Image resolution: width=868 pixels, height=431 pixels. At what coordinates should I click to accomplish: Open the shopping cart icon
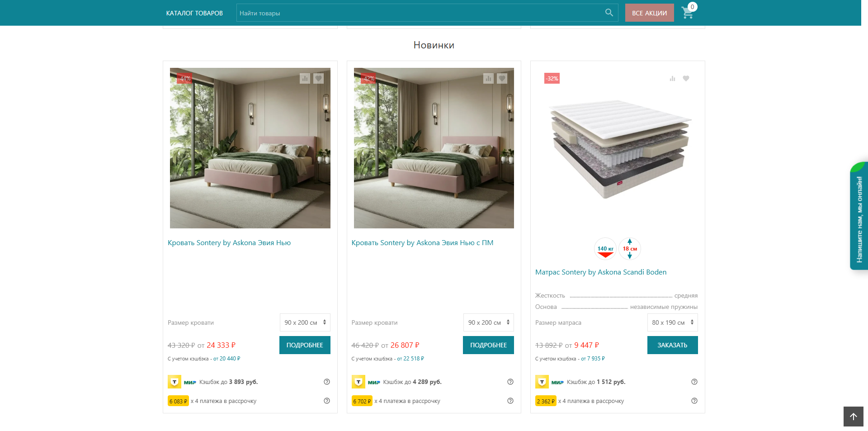[x=688, y=13]
